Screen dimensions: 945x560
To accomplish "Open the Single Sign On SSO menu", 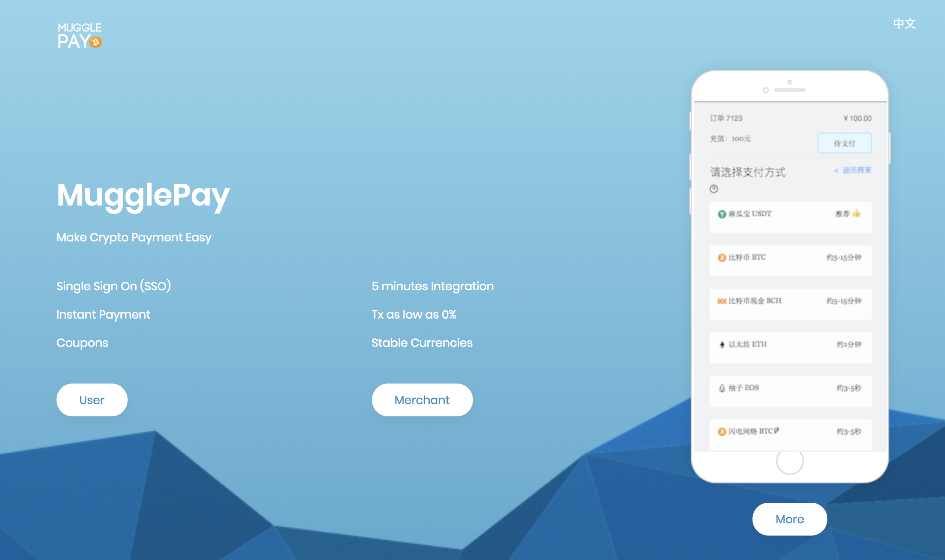I will 113,286.
